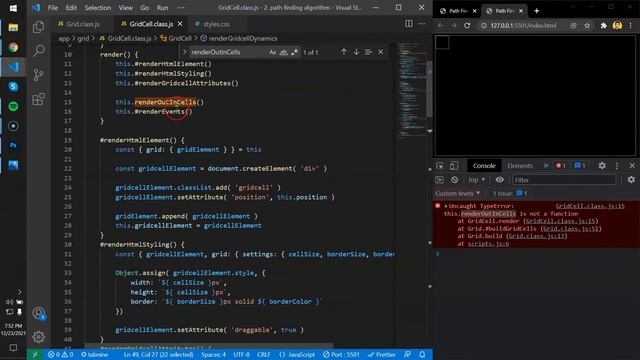Toggle Find in Selection

pos(368,52)
